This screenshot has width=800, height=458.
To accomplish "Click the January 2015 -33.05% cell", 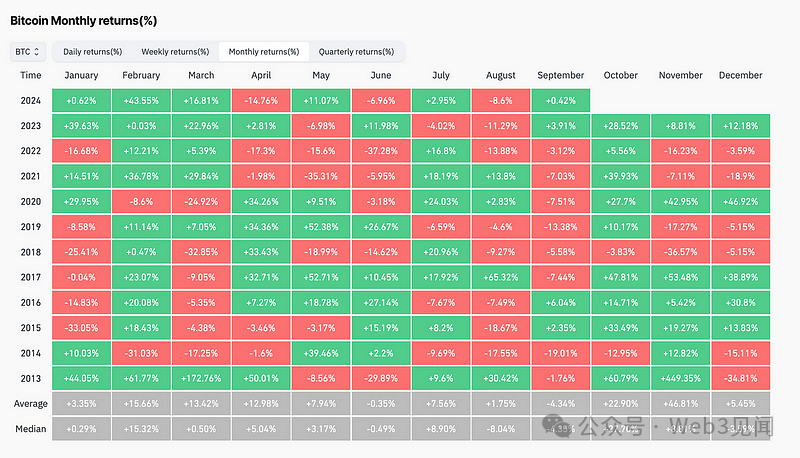I will pyautogui.click(x=81, y=328).
